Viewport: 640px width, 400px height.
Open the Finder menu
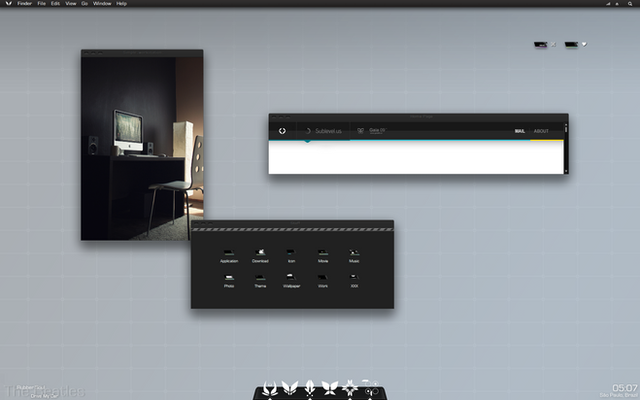24,3
